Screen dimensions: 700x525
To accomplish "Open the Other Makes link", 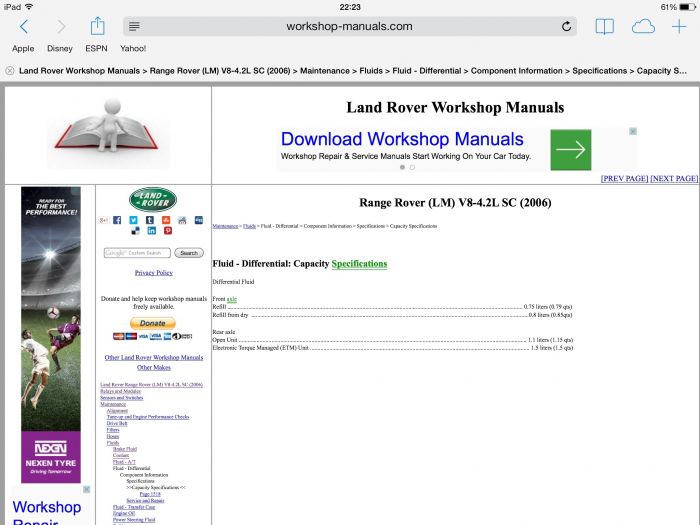I will pos(154,367).
